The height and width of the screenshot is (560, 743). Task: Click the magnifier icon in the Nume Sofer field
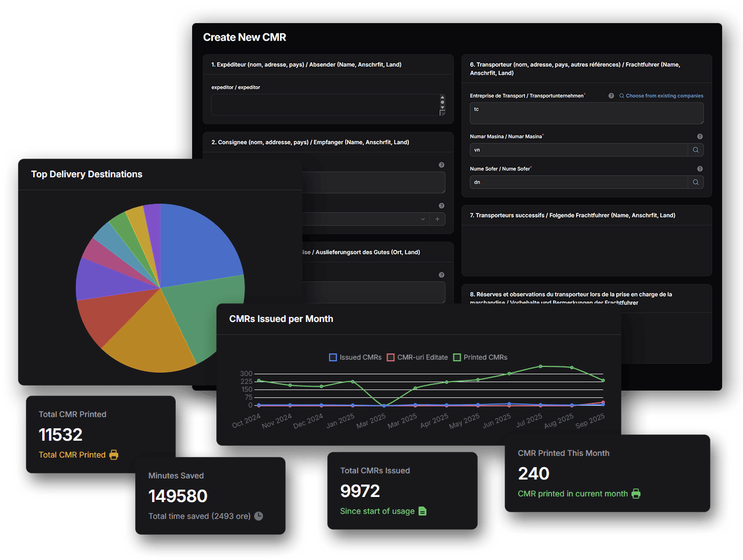[x=696, y=182]
